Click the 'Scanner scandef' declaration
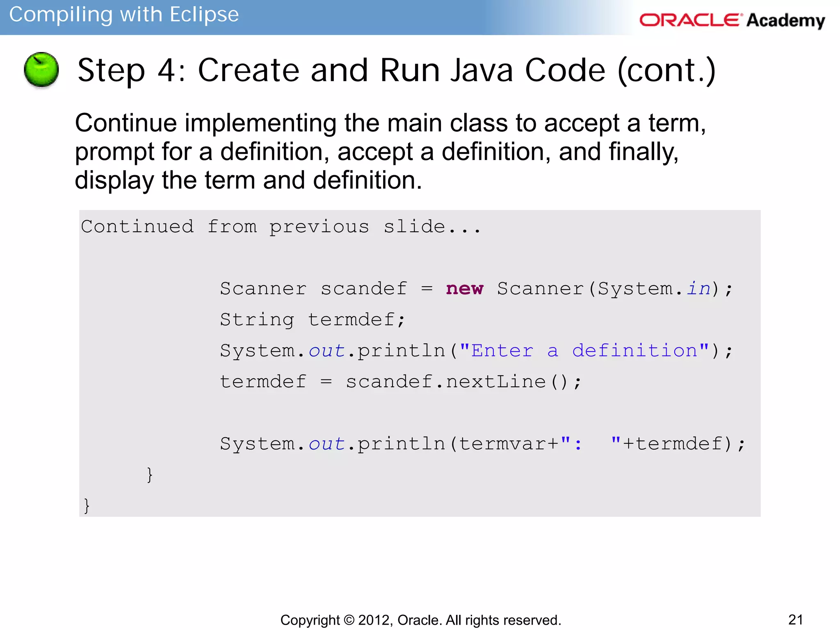Screen dimensions: 840x630 pos(313,289)
